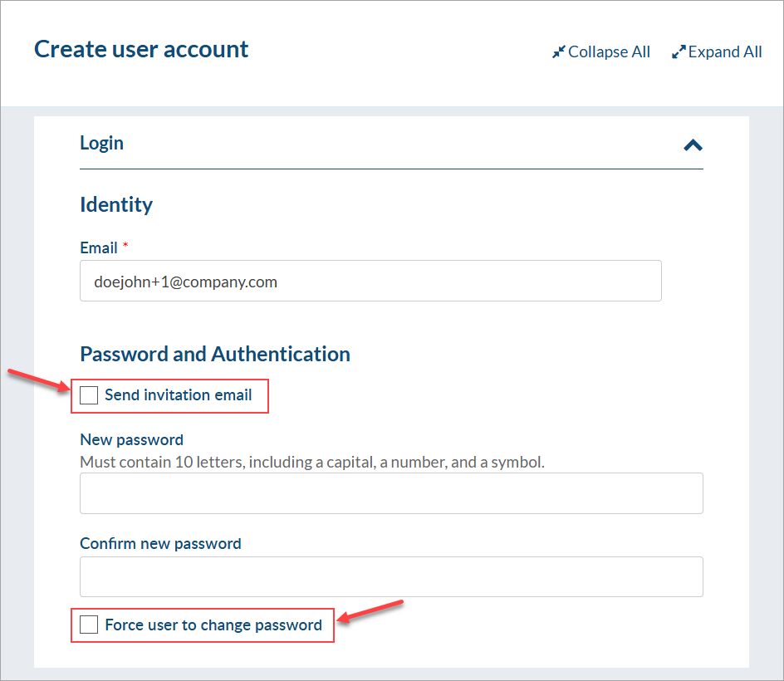Screen dimensions: 784x681
Task: Click the Collapse All arrows icon
Action: 558,52
